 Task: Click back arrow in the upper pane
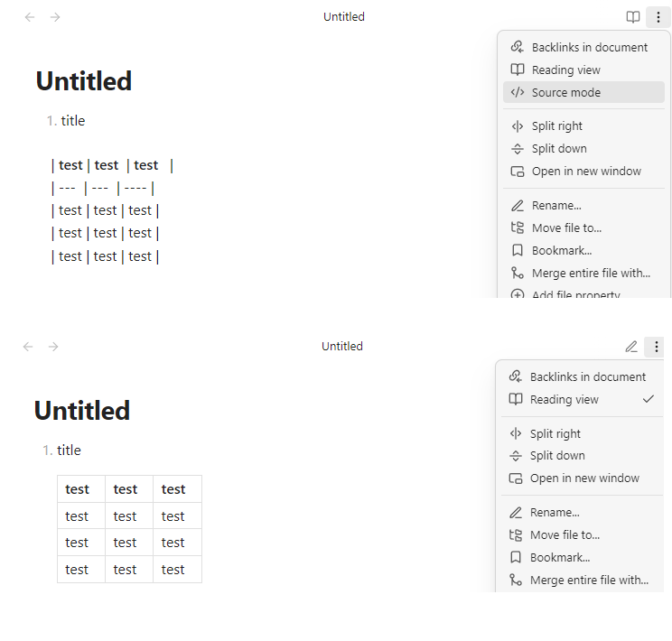[30, 17]
